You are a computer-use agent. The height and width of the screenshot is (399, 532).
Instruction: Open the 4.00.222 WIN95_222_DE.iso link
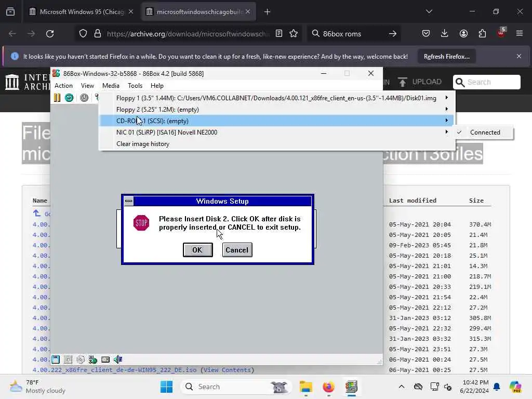[x=114, y=370]
